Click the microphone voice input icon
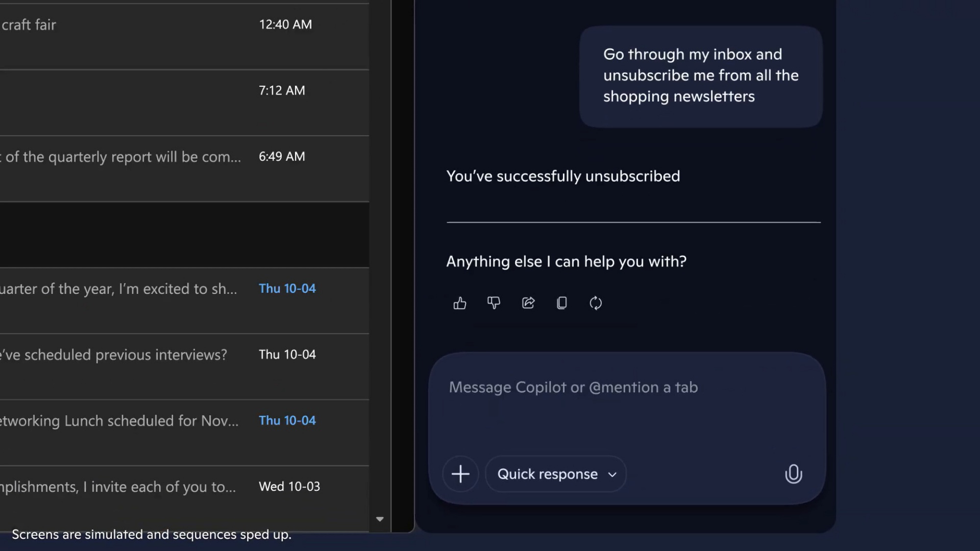The height and width of the screenshot is (551, 980). pos(793,474)
